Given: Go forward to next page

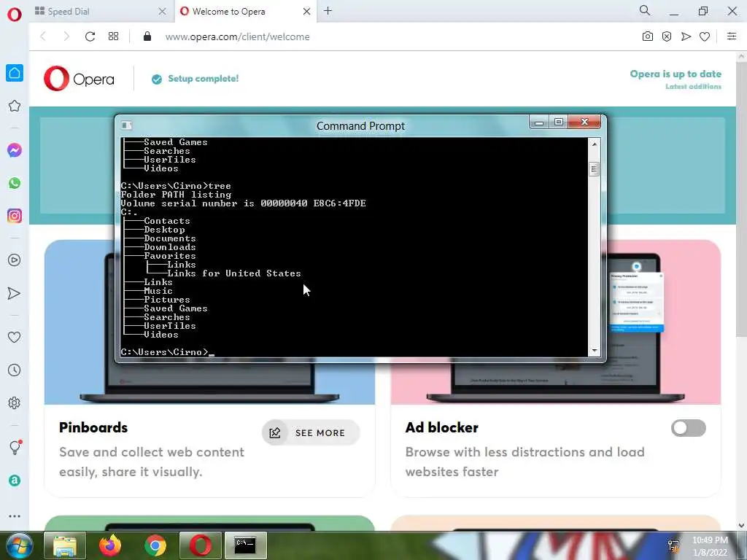Looking at the screenshot, I should (x=66, y=36).
